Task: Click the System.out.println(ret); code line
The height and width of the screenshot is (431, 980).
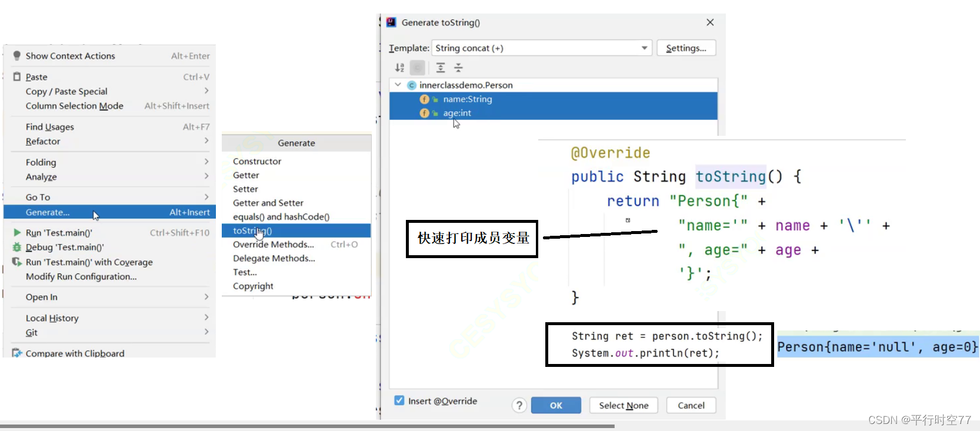Action: pyautogui.click(x=645, y=353)
